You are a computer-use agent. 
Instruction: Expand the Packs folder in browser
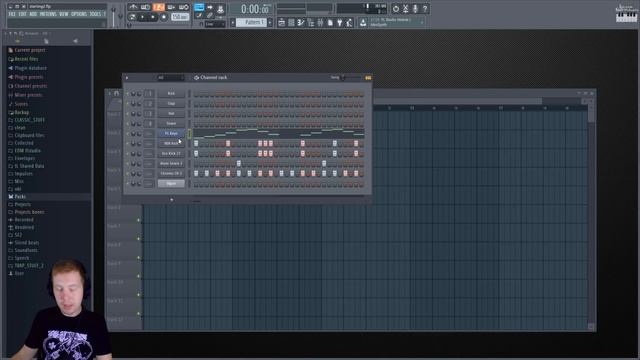pos(17,197)
